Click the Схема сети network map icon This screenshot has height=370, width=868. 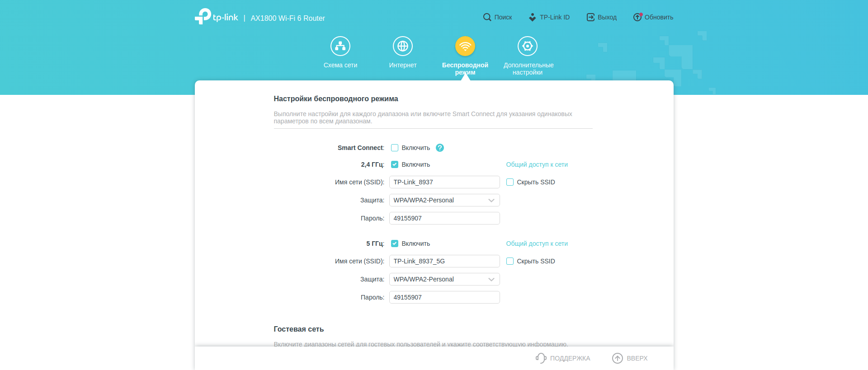340,46
